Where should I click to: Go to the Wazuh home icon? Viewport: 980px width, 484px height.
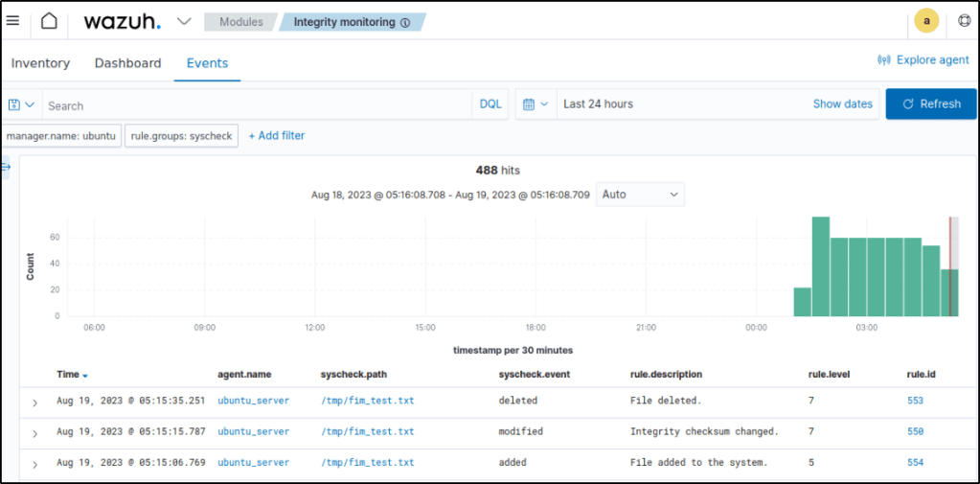(x=49, y=21)
